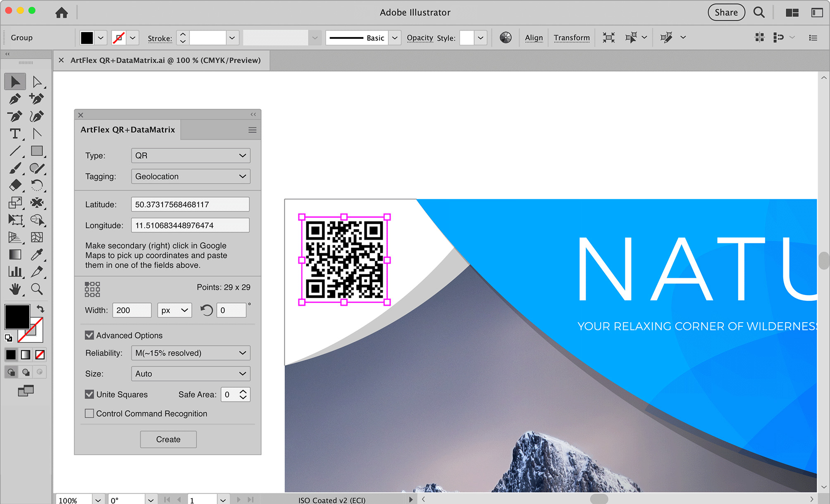Open the Reliability dropdown

[x=191, y=353]
